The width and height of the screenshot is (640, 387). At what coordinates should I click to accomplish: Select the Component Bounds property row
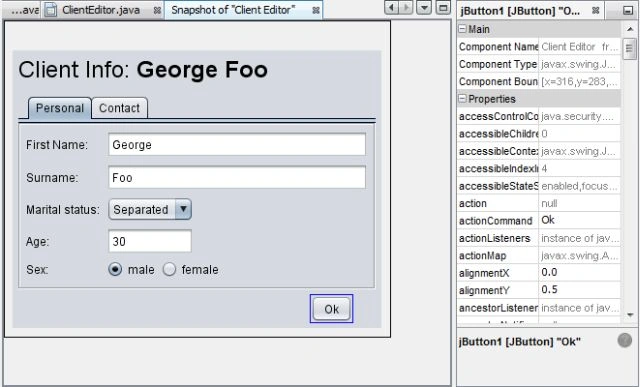(x=539, y=82)
